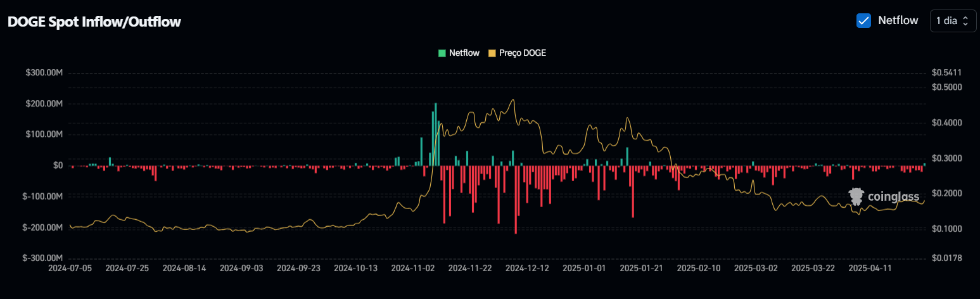The height and width of the screenshot is (299, 980).
Task: Click the $300.00M left axis label
Action: pos(44,73)
